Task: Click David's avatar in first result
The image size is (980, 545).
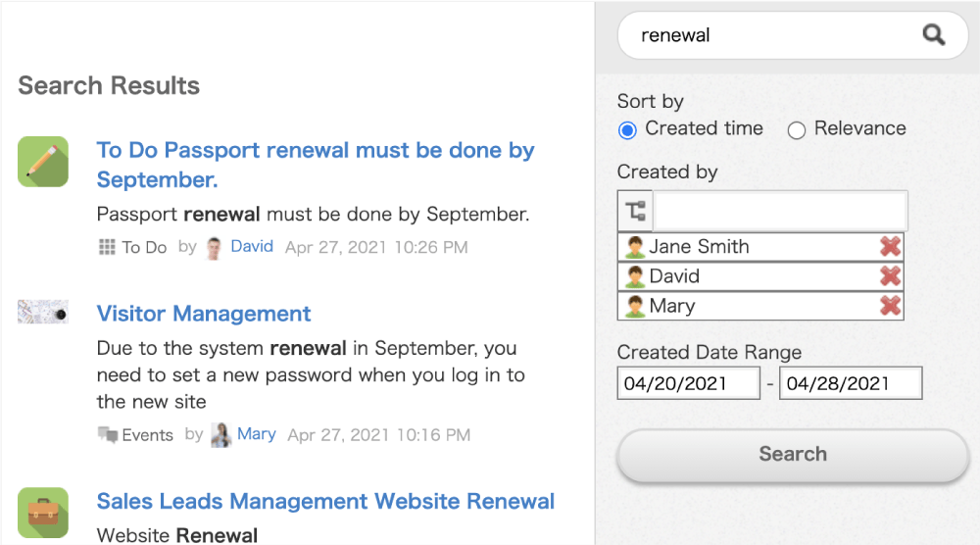Action: [x=215, y=247]
